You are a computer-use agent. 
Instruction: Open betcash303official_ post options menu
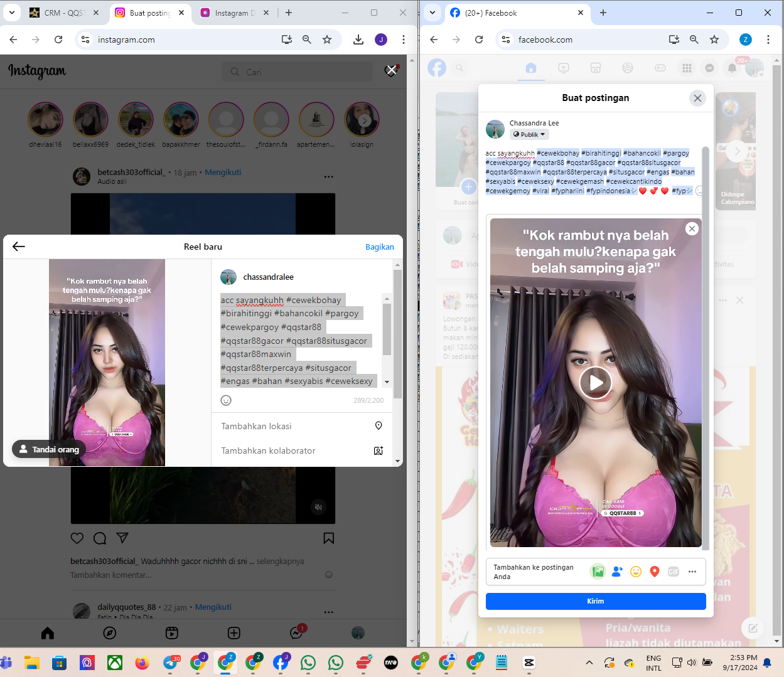[329, 177]
